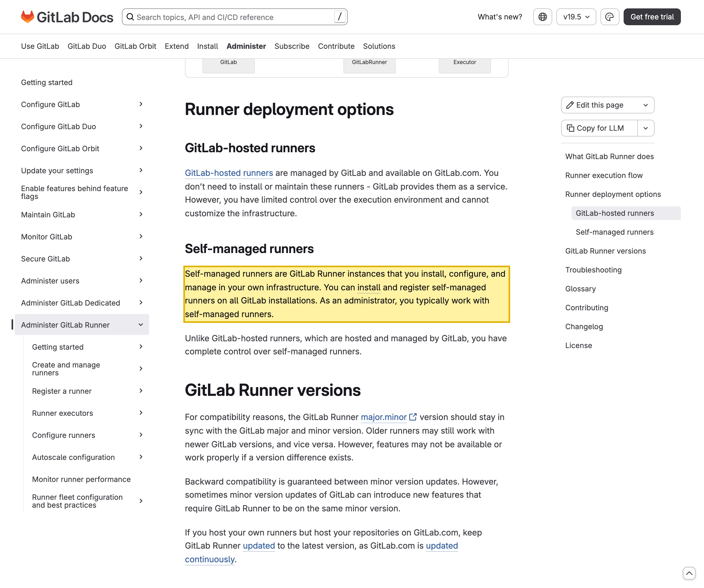
Task: Click the GitLab Docs logo
Action: click(x=67, y=17)
